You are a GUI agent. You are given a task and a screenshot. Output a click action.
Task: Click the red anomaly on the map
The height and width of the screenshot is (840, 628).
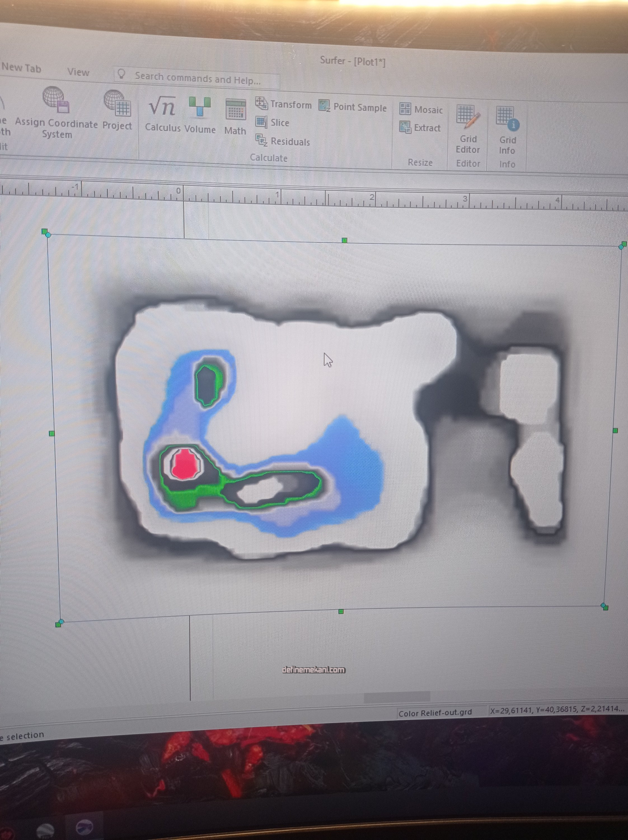(185, 463)
